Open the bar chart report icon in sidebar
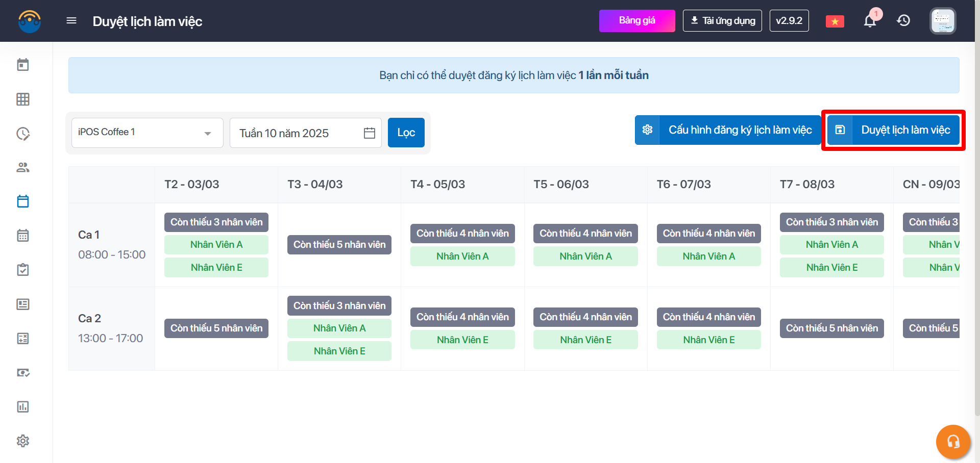This screenshot has height=463, width=980. 23,407
